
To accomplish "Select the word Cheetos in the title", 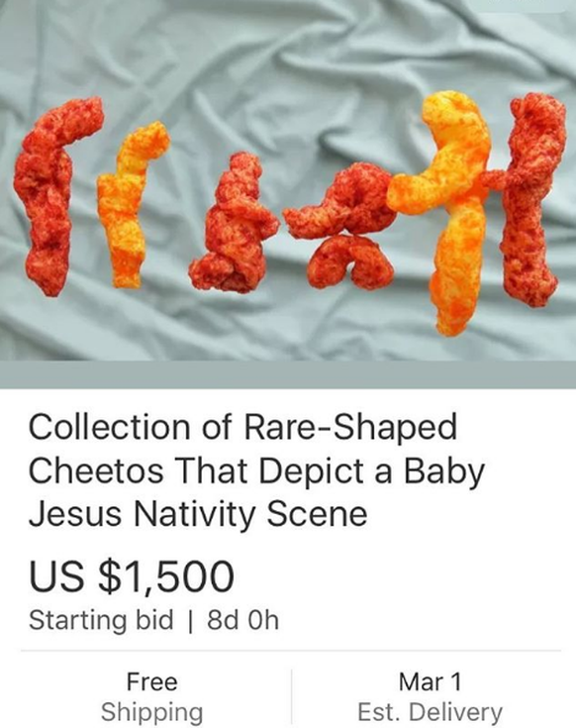I will coord(96,470).
